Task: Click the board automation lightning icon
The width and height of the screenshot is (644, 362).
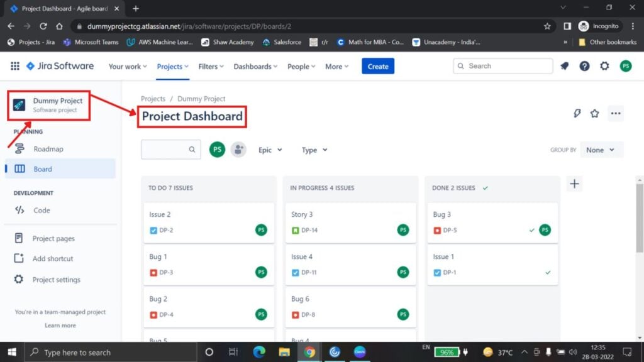Action: pos(577,113)
